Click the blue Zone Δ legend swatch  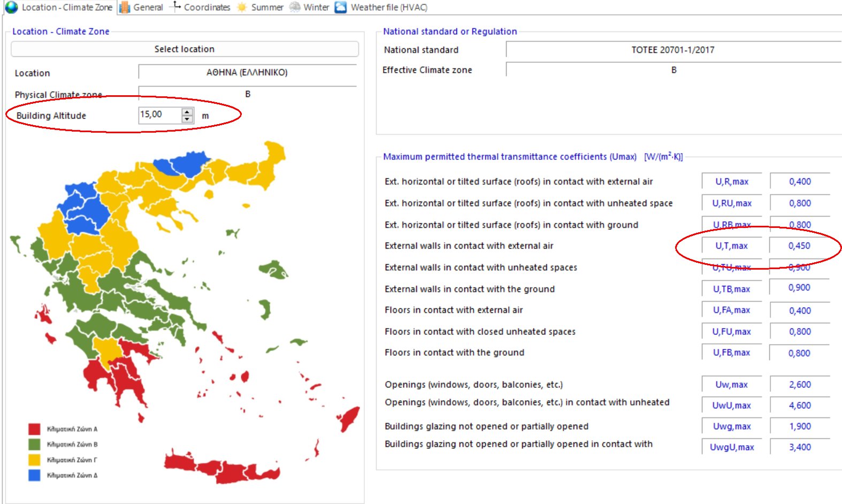pyautogui.click(x=34, y=475)
